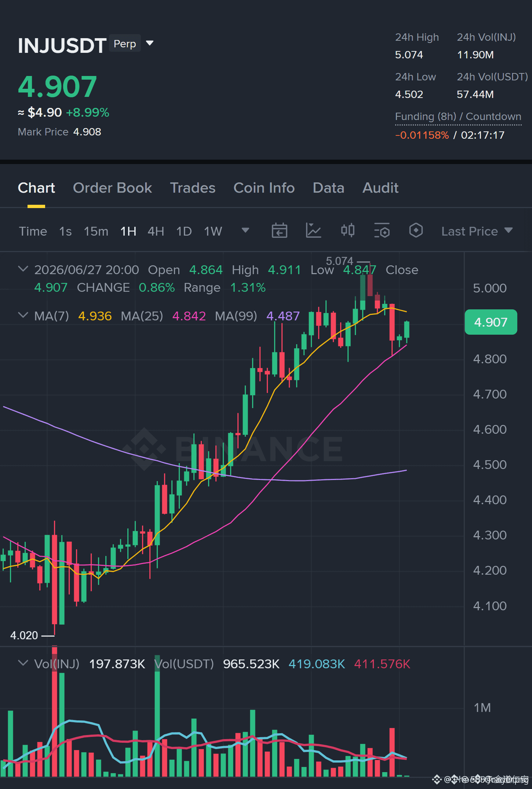This screenshot has width=532, height=789.
Task: Switch chart interval to 15m
Action: tap(96, 231)
